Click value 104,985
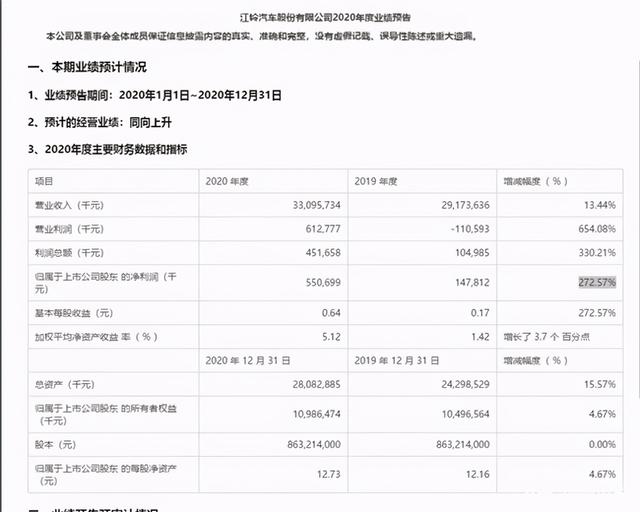The height and width of the screenshot is (512, 640). (472, 253)
